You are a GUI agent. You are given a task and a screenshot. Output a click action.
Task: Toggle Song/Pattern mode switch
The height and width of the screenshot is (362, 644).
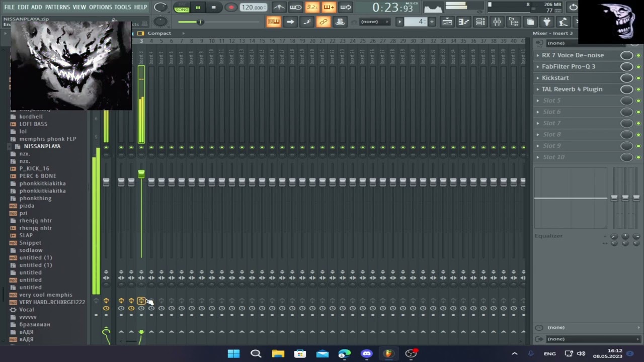pyautogui.click(x=182, y=8)
